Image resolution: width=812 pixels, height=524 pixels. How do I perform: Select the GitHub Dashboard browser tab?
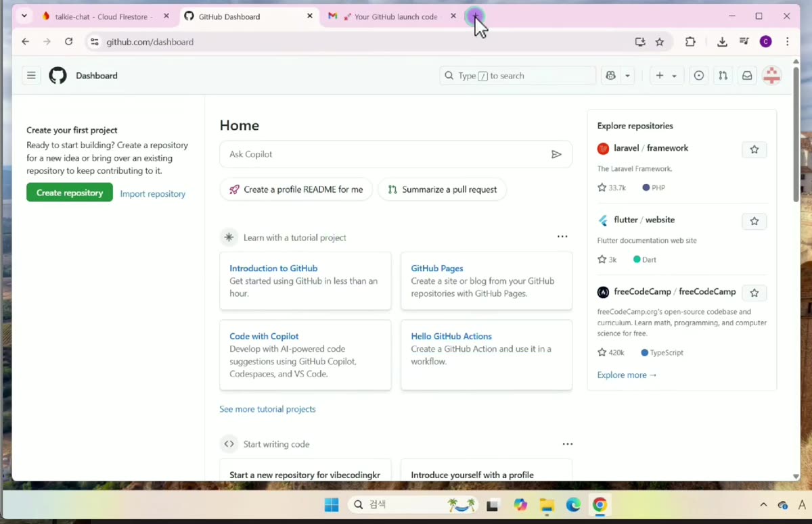(248, 16)
